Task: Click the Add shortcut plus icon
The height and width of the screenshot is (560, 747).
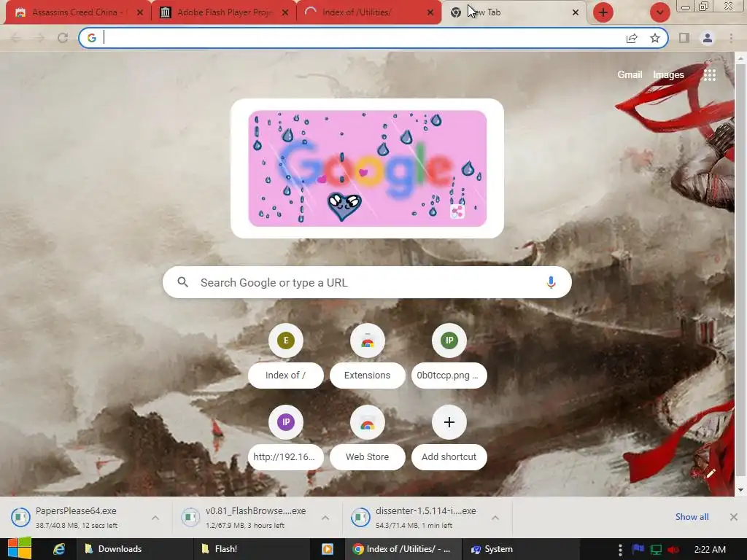Action: [449, 422]
